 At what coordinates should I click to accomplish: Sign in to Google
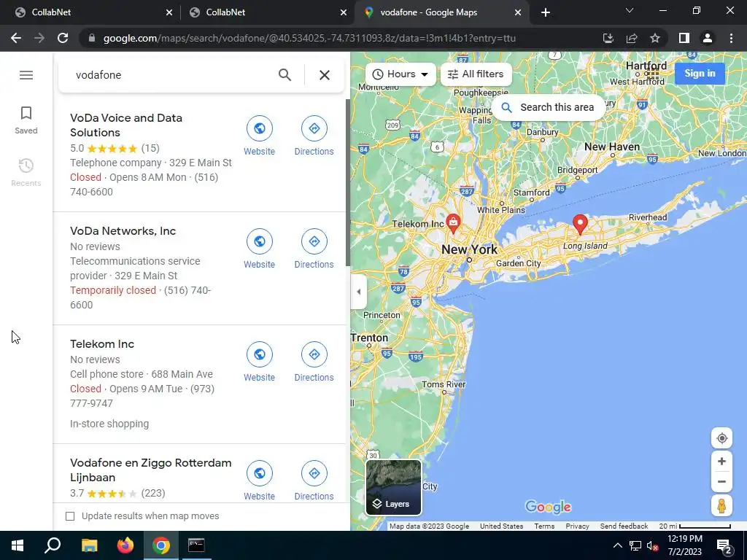click(700, 74)
